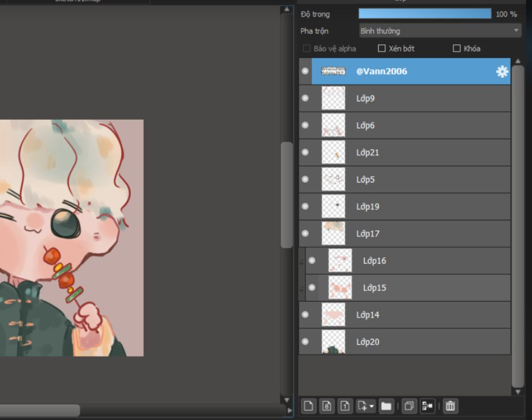
Task: Click the character's eye on canvas
Action: [66, 223]
